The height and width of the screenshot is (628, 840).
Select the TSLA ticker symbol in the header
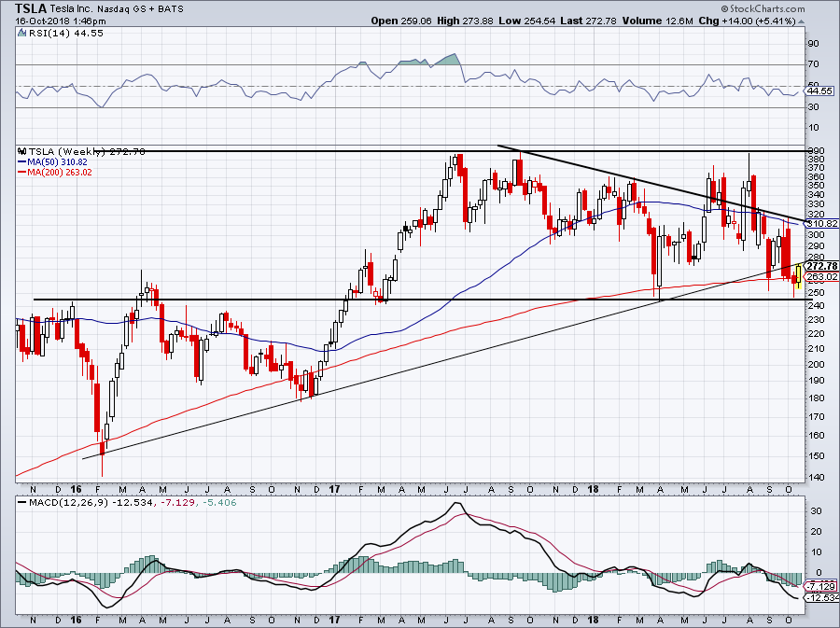[31, 8]
